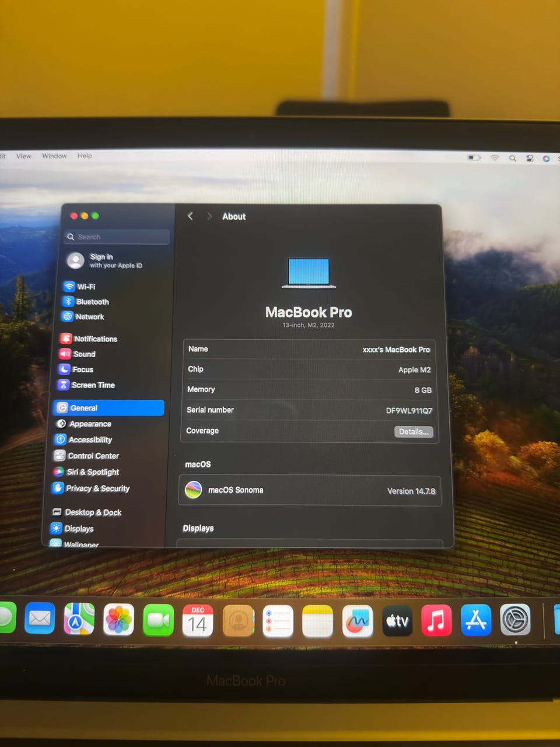560x747 pixels.
Task: Open Privacy & Security settings
Action: pos(91,488)
